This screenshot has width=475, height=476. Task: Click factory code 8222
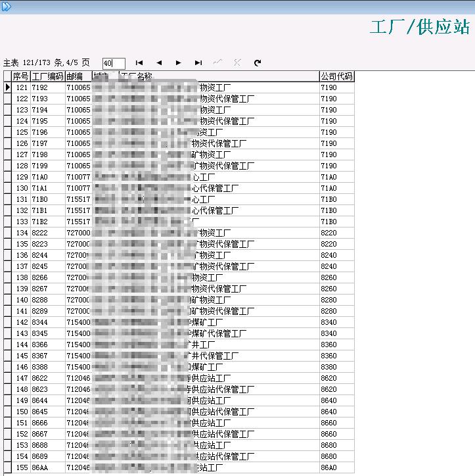coord(39,233)
